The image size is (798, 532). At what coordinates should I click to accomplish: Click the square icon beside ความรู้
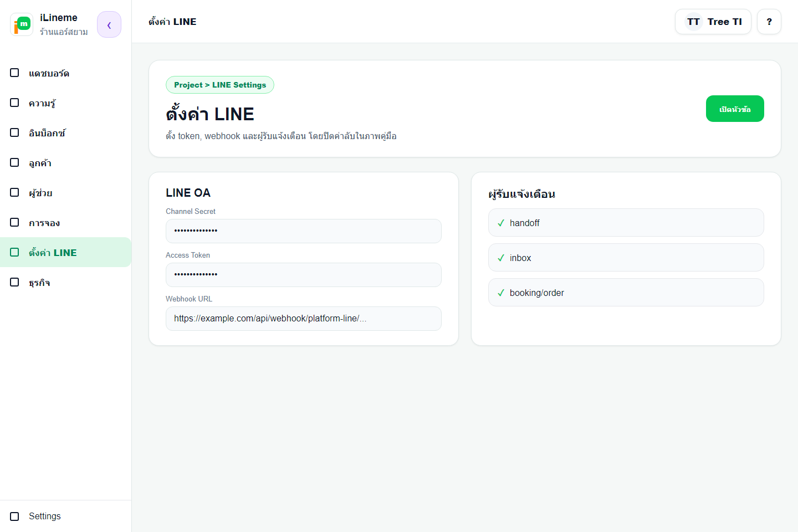(14, 103)
